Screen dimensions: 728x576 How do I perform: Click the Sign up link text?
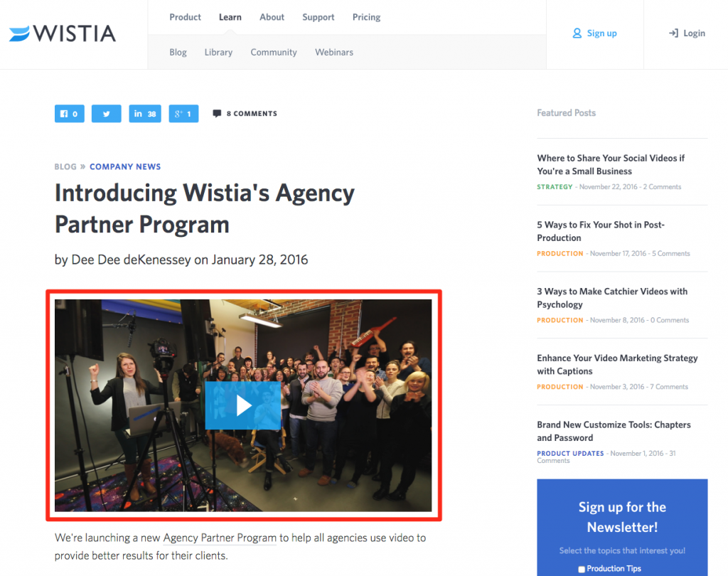tap(601, 33)
